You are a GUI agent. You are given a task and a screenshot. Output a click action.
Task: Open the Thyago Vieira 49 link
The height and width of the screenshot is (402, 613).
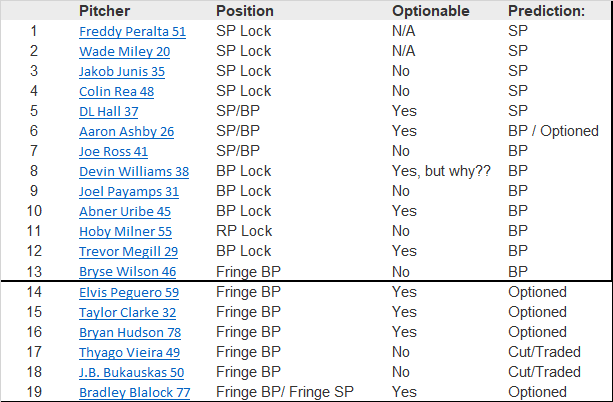[x=129, y=352]
